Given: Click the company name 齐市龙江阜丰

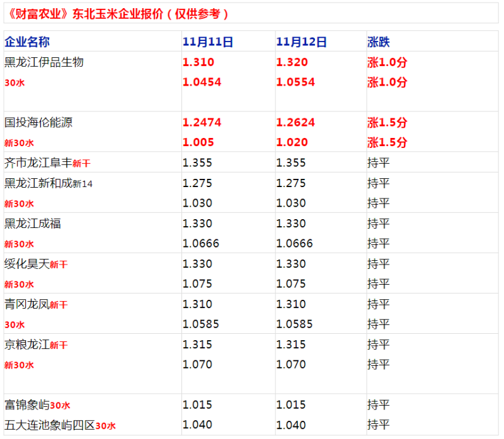Looking at the screenshot, I should pos(38,163).
